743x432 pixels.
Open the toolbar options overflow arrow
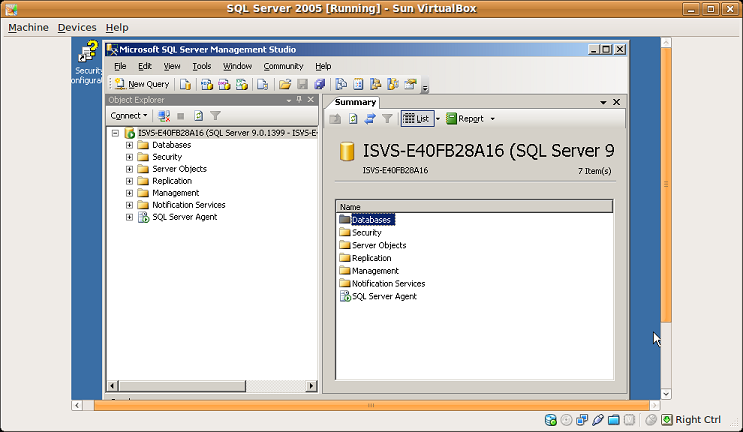click(425, 88)
